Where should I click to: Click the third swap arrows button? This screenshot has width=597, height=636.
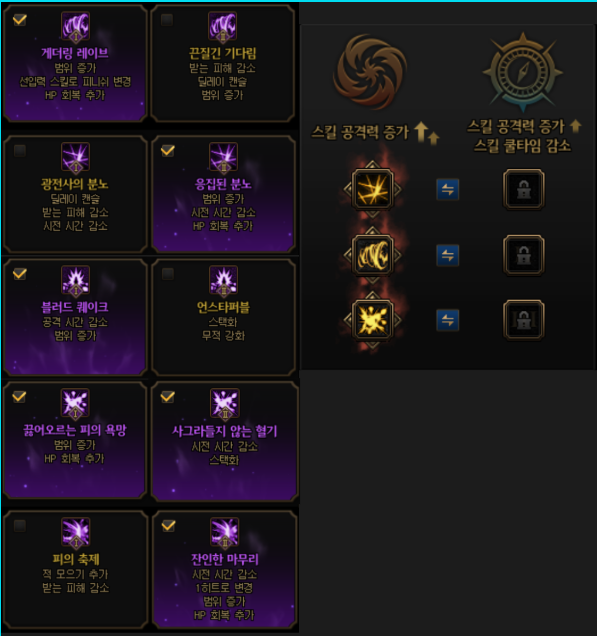[x=448, y=320]
